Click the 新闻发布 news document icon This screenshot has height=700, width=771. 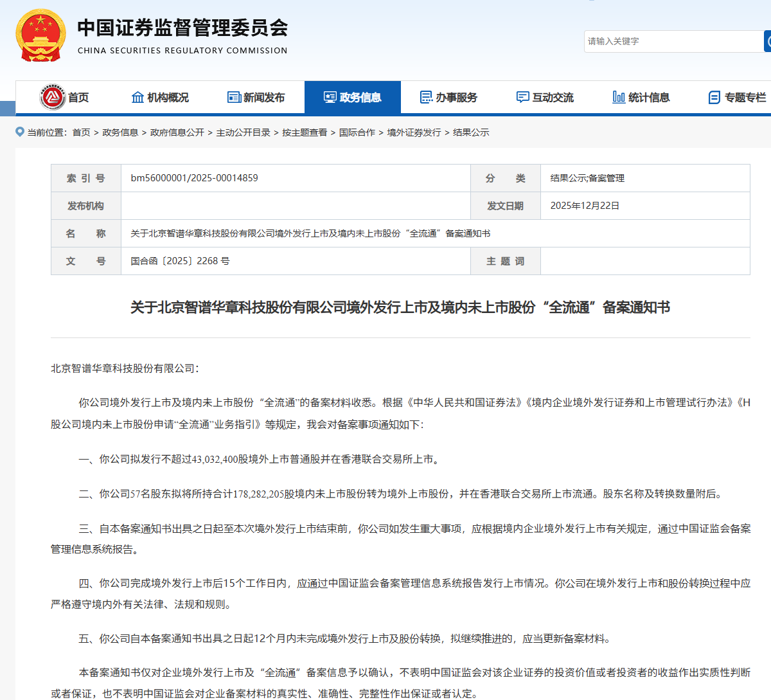[233, 97]
